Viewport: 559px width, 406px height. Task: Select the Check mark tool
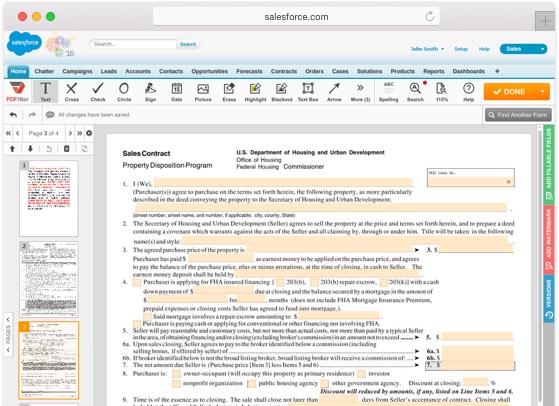coord(98,92)
